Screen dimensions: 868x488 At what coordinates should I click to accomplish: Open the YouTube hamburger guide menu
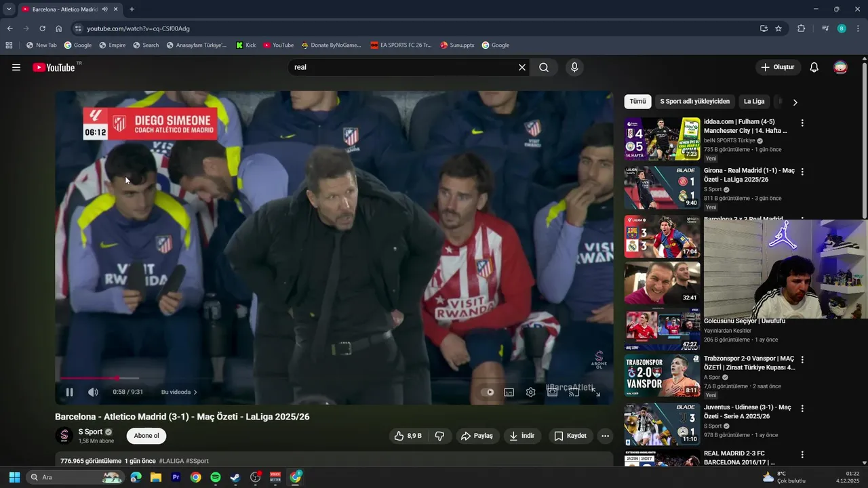point(16,67)
